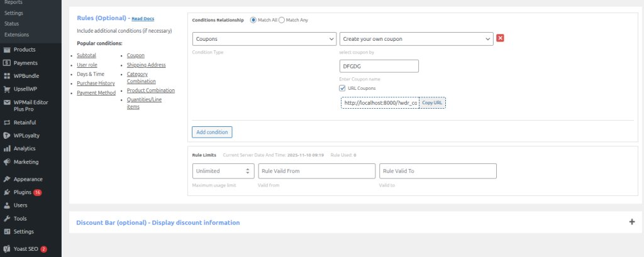Open the Unlimited usage limit dropdown
Image resolution: width=644 pixels, height=257 pixels.
tap(223, 171)
